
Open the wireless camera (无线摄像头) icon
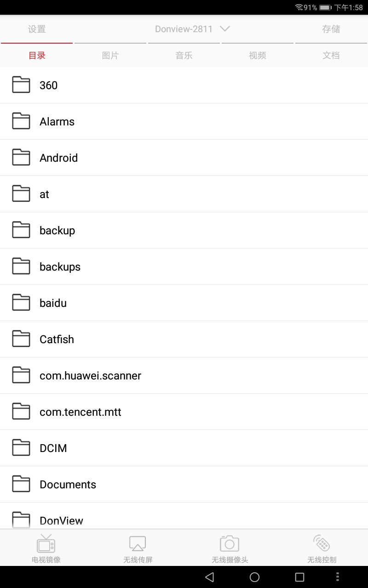point(230,544)
